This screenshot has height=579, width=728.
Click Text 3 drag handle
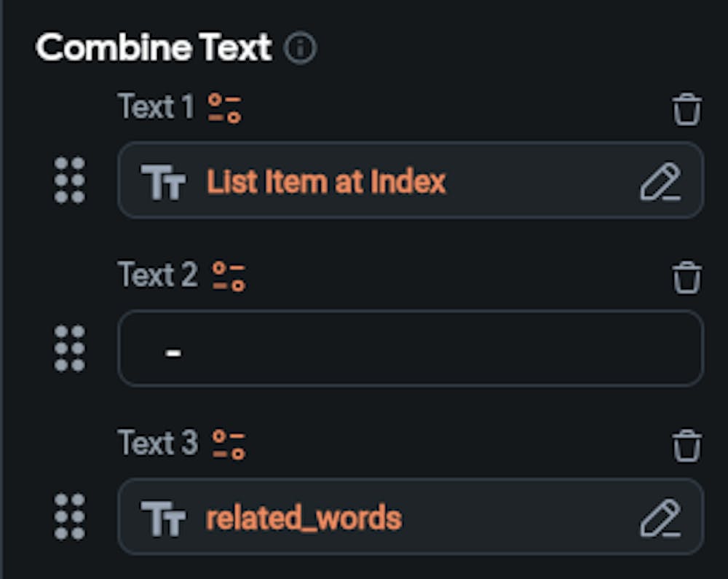[x=70, y=516]
